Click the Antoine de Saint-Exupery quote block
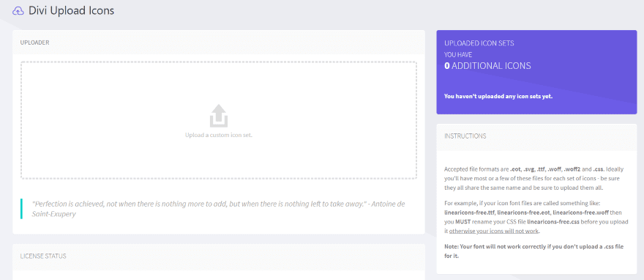This screenshot has width=644, height=280. coord(219,209)
